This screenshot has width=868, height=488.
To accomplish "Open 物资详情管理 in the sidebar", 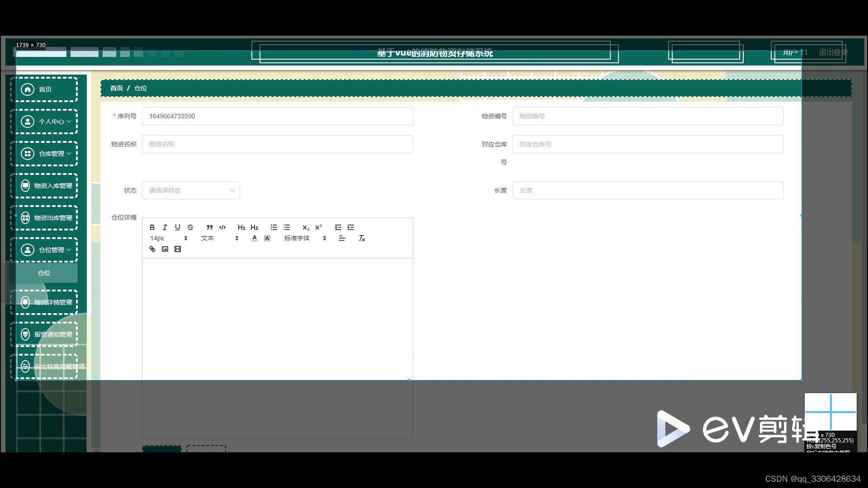I will click(44, 302).
